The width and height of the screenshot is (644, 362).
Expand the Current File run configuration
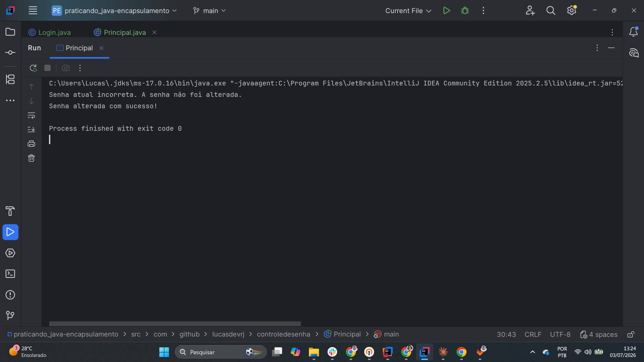(x=408, y=11)
